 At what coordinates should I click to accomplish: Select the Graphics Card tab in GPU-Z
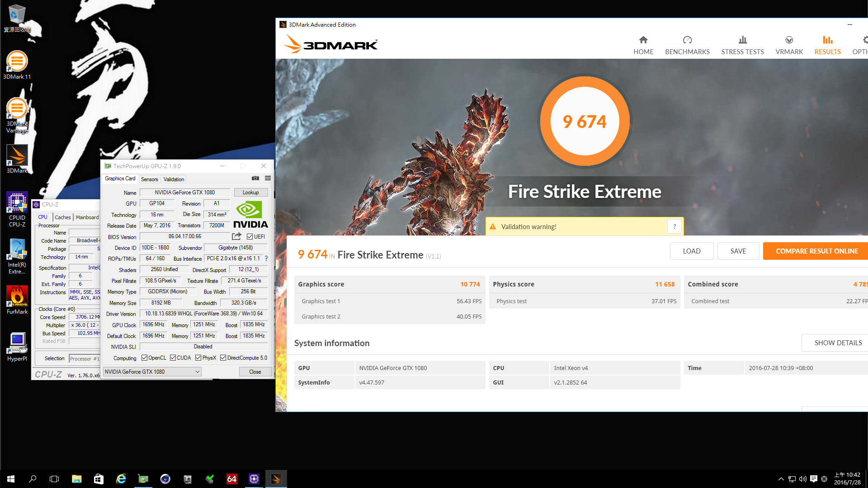120,178
